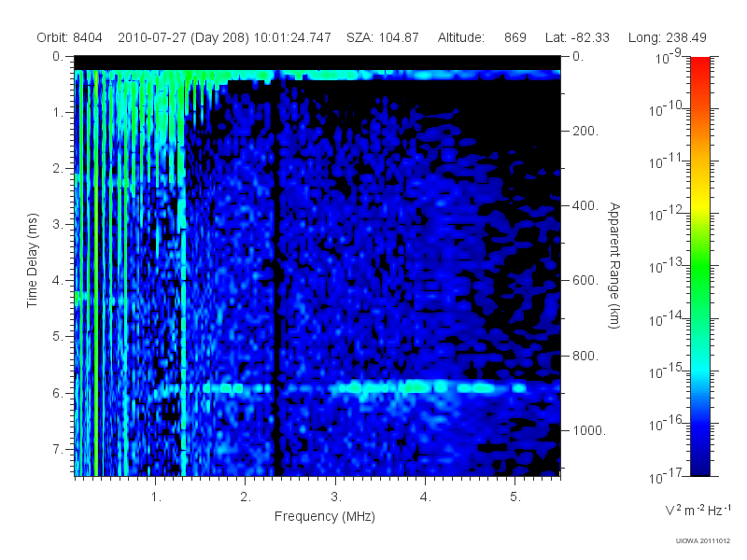Click the V² m⁻² Hz⁻¹ units label
The width and height of the screenshot is (747, 560).
[x=698, y=510]
